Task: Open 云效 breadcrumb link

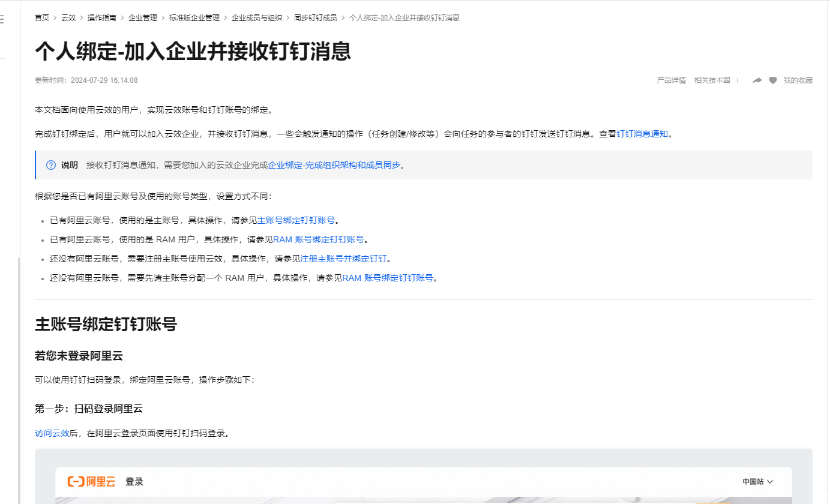Action: (68, 17)
